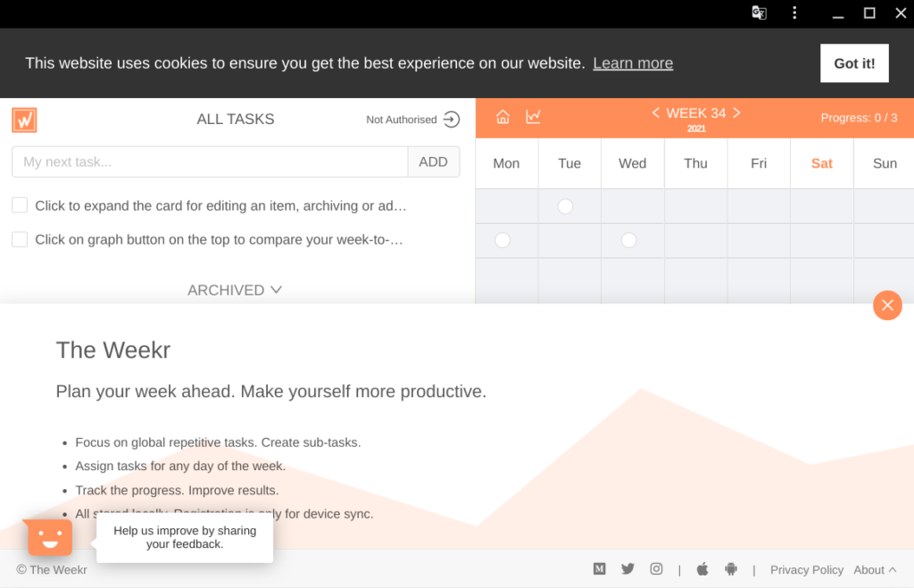Click the feedback bubble 'Help us improve'
Screen dimensions: 914x588
(x=185, y=537)
